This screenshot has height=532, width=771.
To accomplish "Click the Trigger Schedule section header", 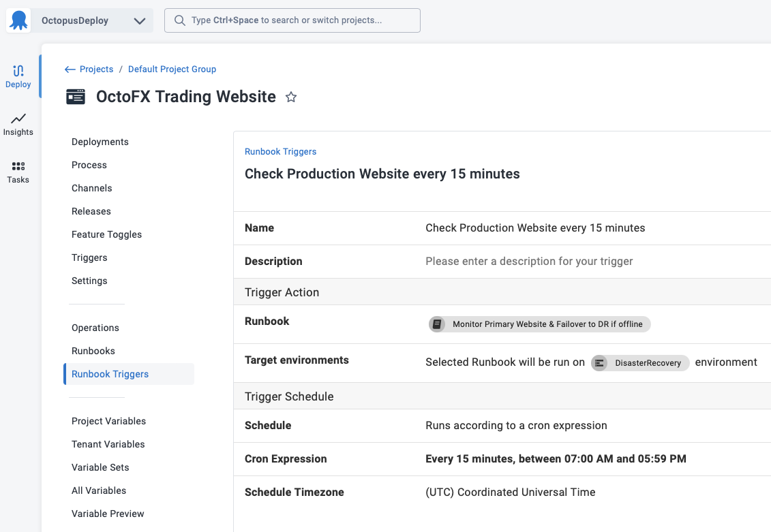I will (x=502, y=396).
